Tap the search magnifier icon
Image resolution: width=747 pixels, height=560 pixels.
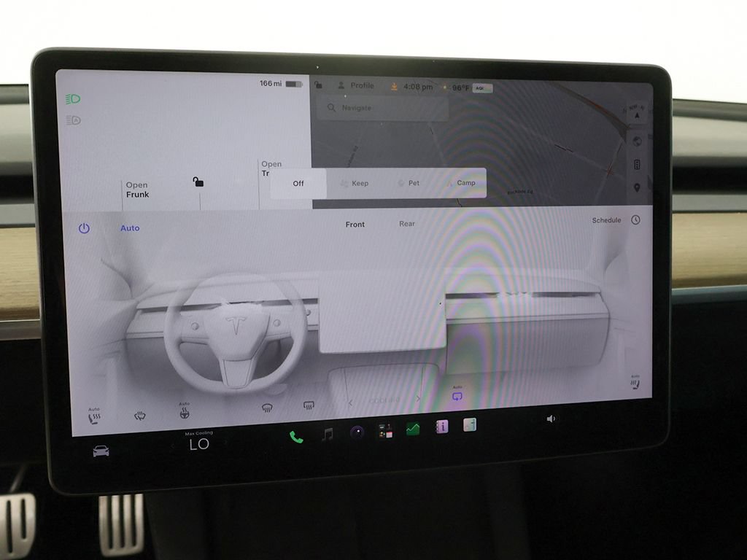click(332, 108)
